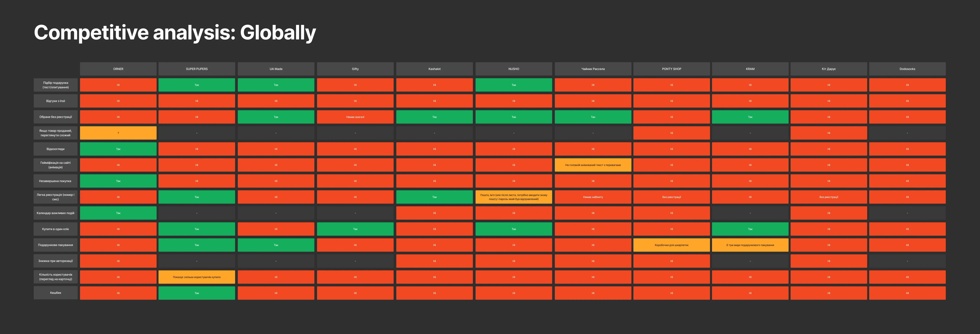Click 'Так' for Купити в один клік under Gifty

point(355,229)
